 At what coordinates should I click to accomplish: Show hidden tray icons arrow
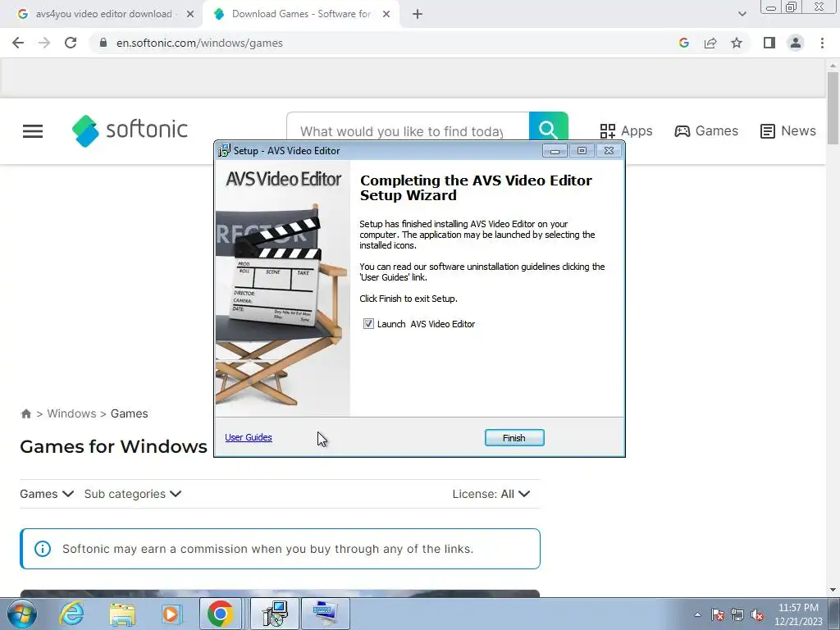click(x=697, y=614)
